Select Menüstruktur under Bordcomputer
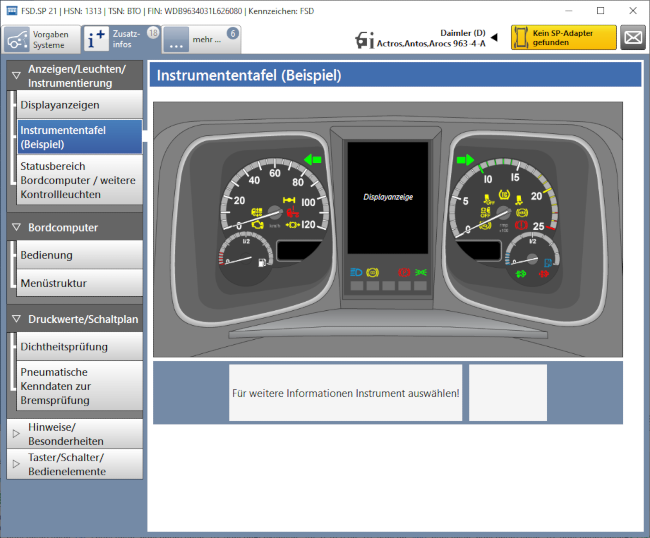 (80, 283)
